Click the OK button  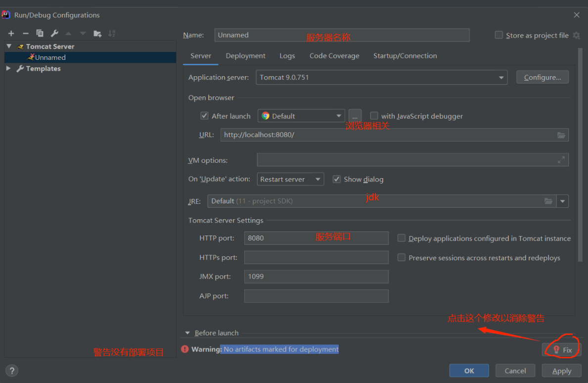tap(469, 371)
